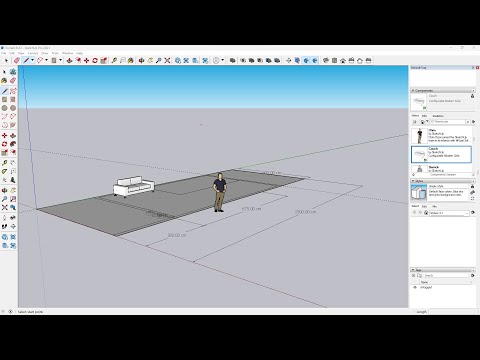Viewport: 480px width, 360px height.
Task: Open the Edit menu
Action: (12, 53)
